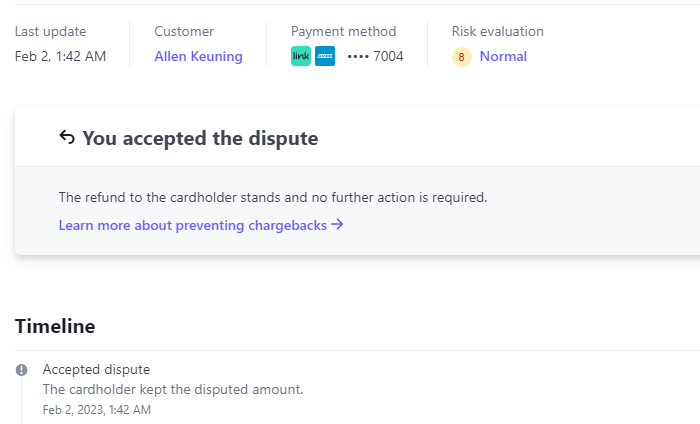Click the Payment method label
The width and height of the screenshot is (700, 424).
click(x=343, y=31)
